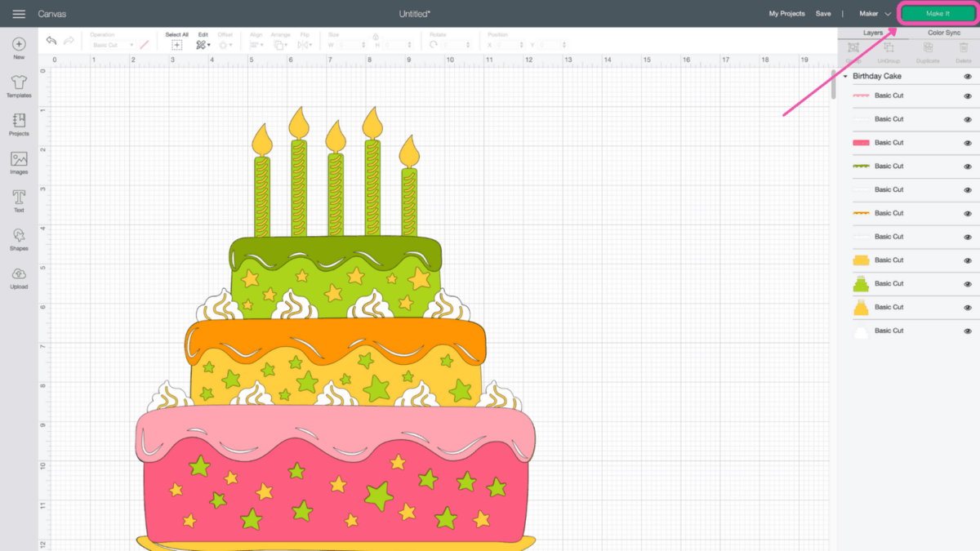
Task: Open My Projects
Action: [x=786, y=14]
